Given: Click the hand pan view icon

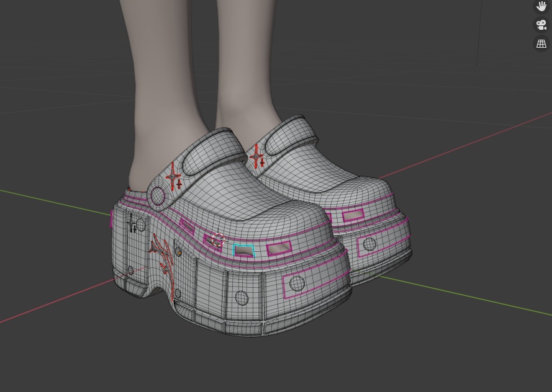Looking at the screenshot, I should tap(541, 6).
